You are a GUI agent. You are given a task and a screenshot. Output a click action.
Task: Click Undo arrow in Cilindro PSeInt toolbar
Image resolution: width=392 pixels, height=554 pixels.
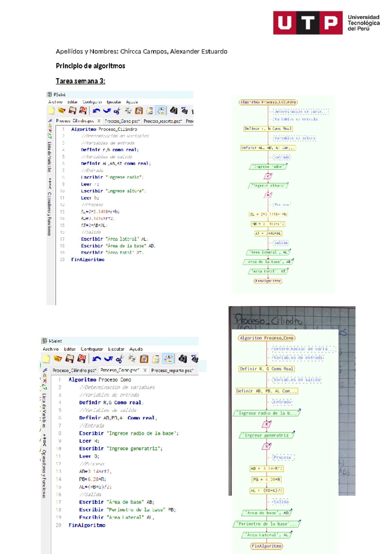click(96, 111)
